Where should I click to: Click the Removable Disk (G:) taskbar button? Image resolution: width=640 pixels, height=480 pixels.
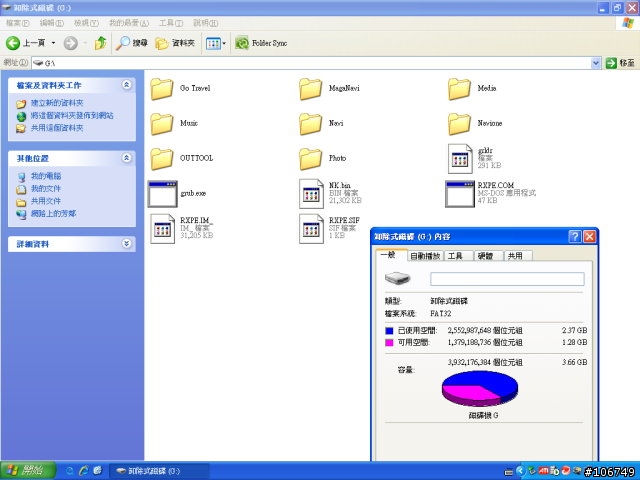[x=159, y=471]
